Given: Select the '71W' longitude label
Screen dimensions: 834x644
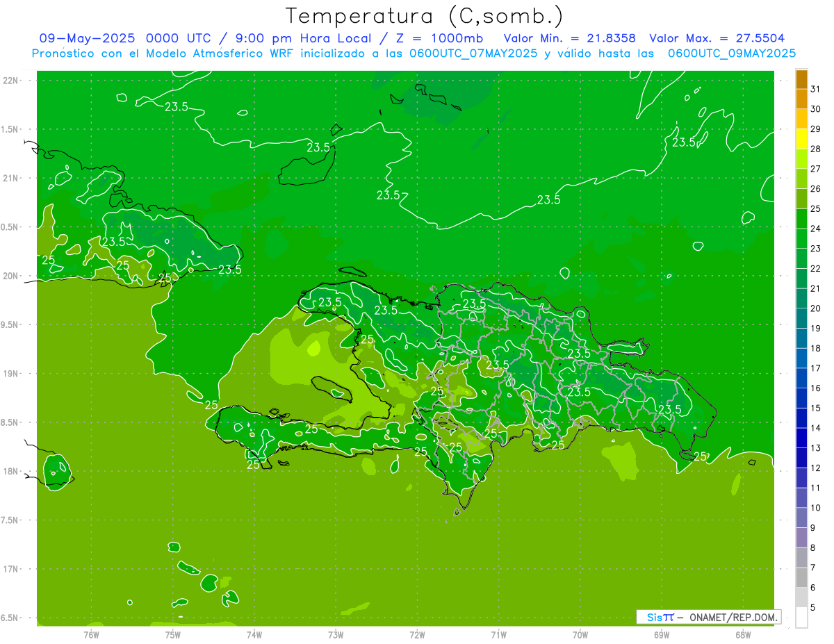Looking at the screenshot, I should click(498, 635).
